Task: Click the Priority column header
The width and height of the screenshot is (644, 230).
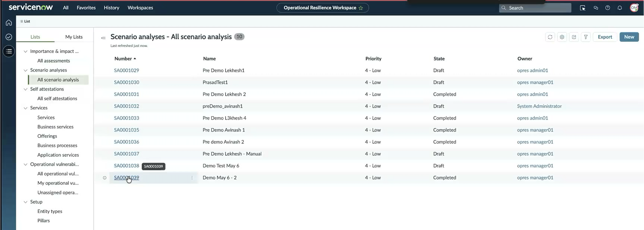Action: click(x=373, y=59)
